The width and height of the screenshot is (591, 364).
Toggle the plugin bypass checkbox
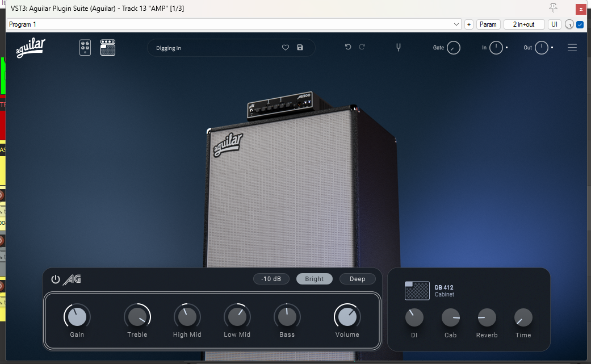580,24
